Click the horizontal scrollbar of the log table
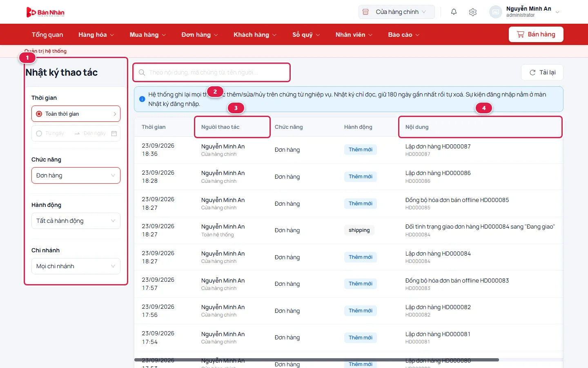This screenshot has height=368, width=588. pyautogui.click(x=317, y=360)
